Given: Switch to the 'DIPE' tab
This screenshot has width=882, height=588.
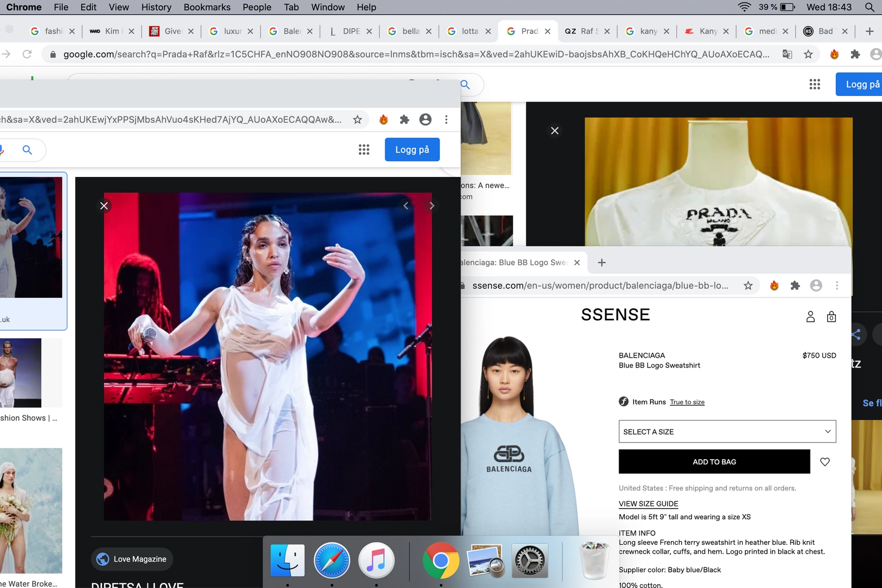Looking at the screenshot, I should coord(350,31).
